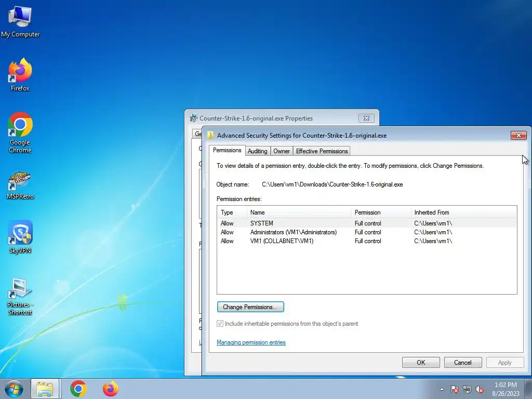
Task: Click the muted volume tray icon
Action: [x=480, y=390]
